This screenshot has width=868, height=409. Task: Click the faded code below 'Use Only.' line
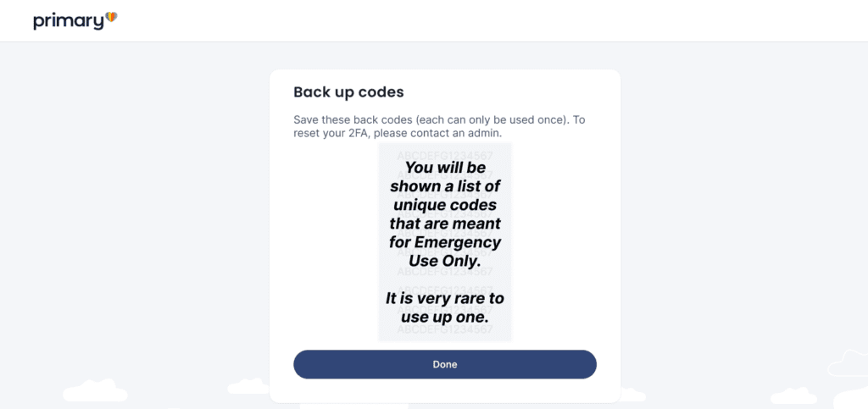click(x=445, y=273)
